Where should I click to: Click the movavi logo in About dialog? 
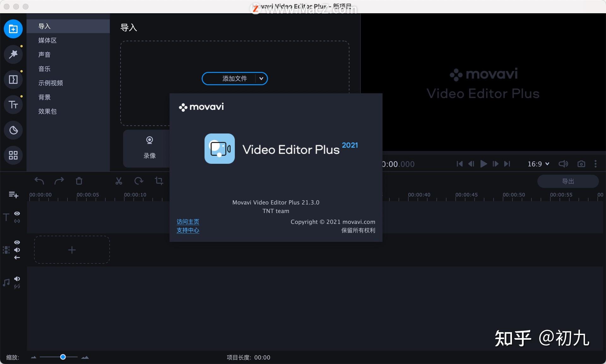pyautogui.click(x=201, y=107)
